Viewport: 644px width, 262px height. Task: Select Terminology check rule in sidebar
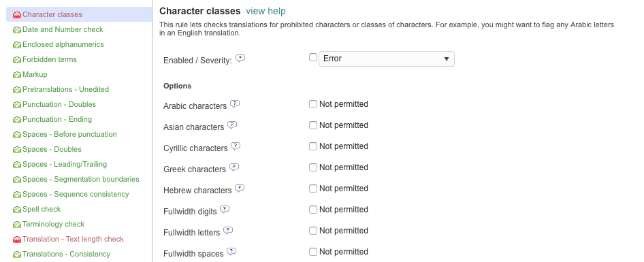tap(53, 224)
